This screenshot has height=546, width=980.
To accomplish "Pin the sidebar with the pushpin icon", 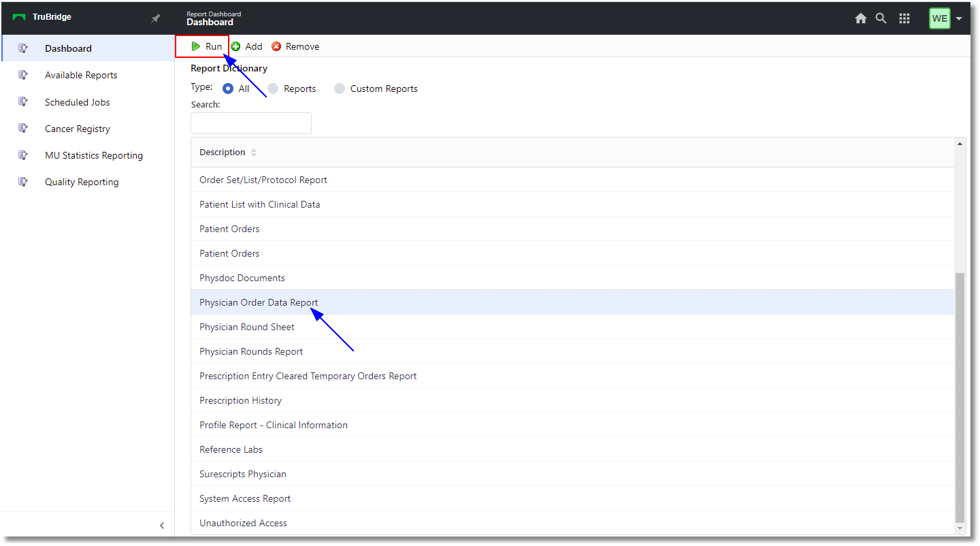I will [x=156, y=18].
